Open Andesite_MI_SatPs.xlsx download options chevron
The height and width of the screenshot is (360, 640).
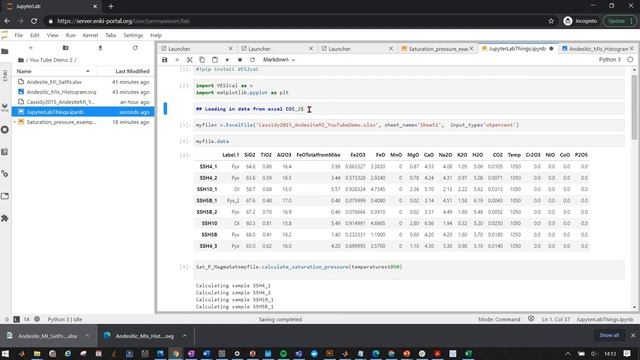coord(87,336)
